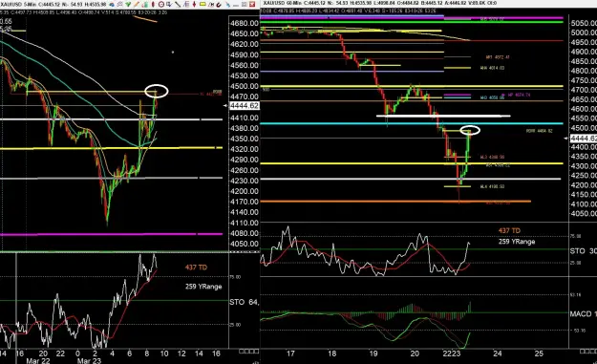Image resolution: width=597 pixels, height=364 pixels.
Task: Maximize the XAUUSD 5-Min chart window
Action: click(x=245, y=5)
